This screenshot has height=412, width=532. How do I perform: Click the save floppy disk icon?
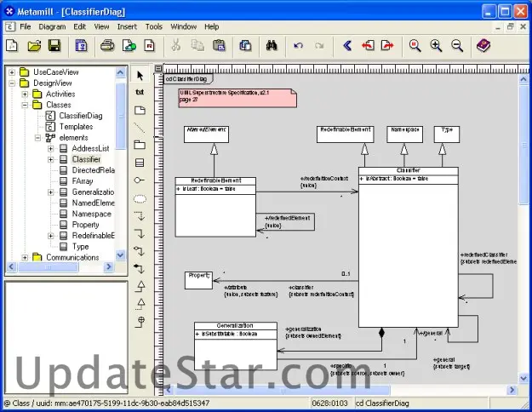click(x=54, y=46)
